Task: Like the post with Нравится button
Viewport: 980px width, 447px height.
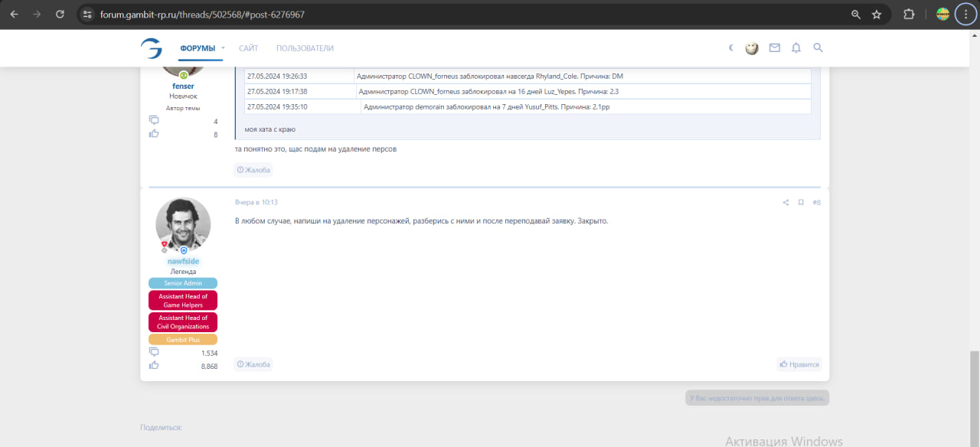Action: (799, 364)
